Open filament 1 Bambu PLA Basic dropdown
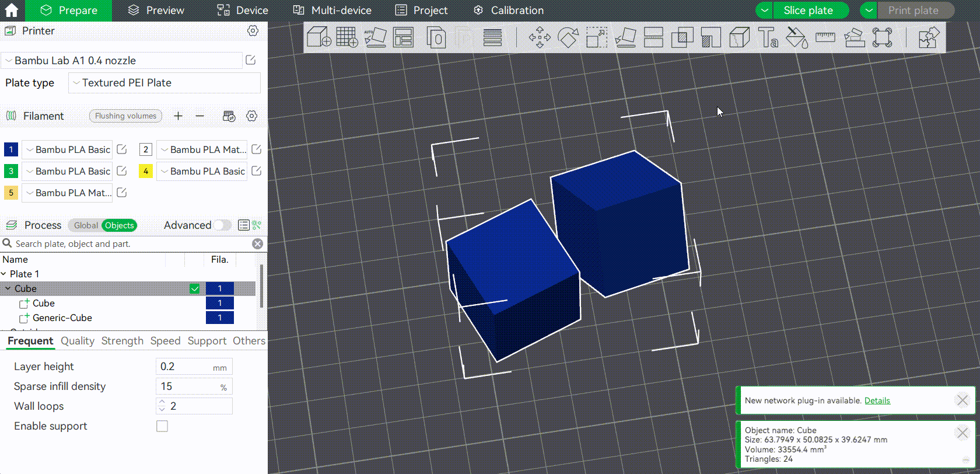Screen dimensions: 980x474 [67, 149]
